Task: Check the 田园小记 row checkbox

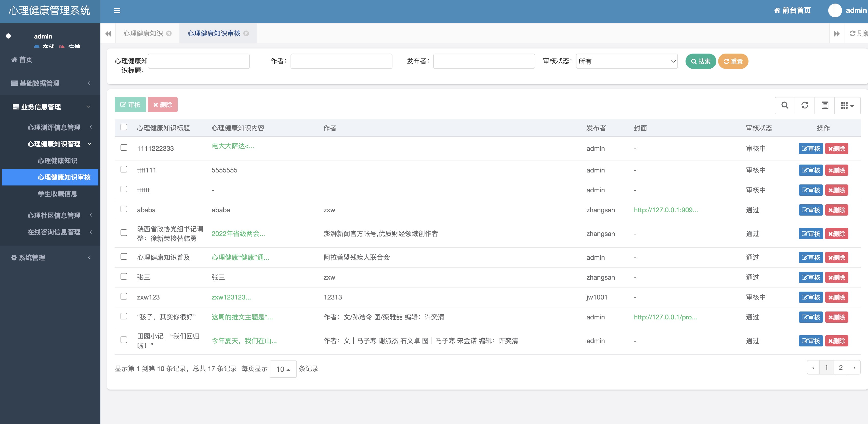Action: 124,340
